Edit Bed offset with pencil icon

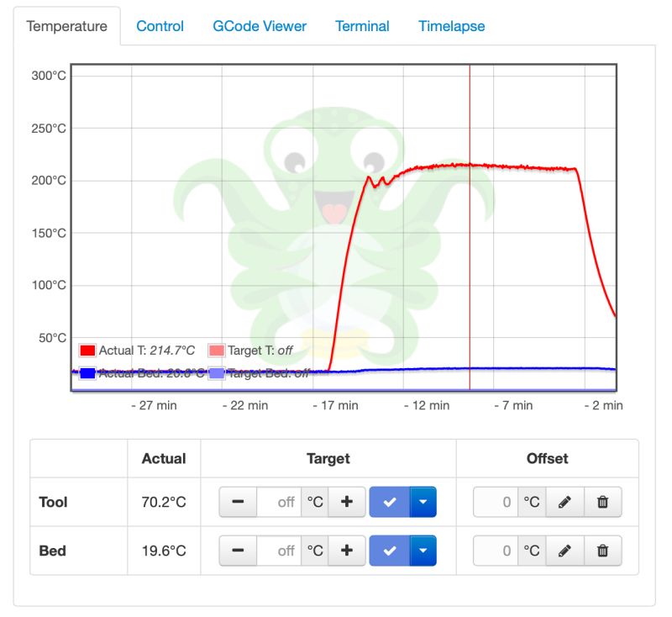point(564,551)
